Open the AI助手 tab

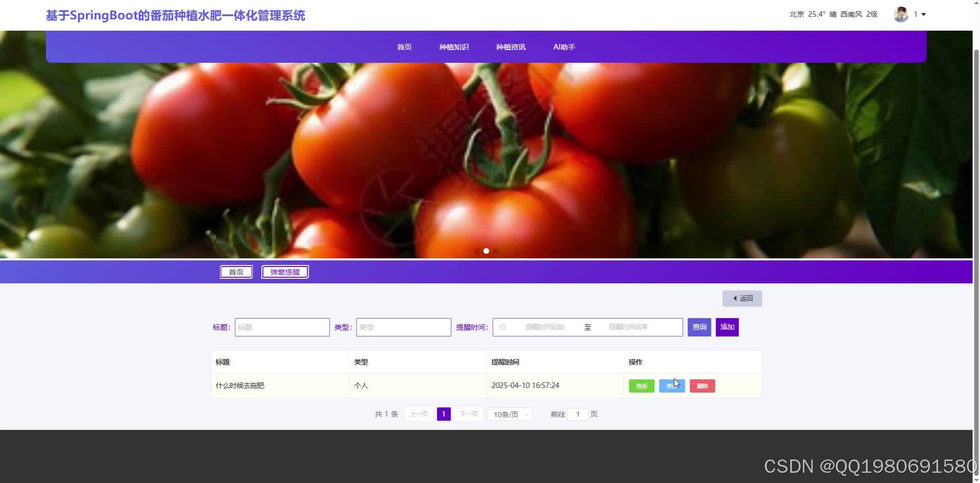coord(563,46)
